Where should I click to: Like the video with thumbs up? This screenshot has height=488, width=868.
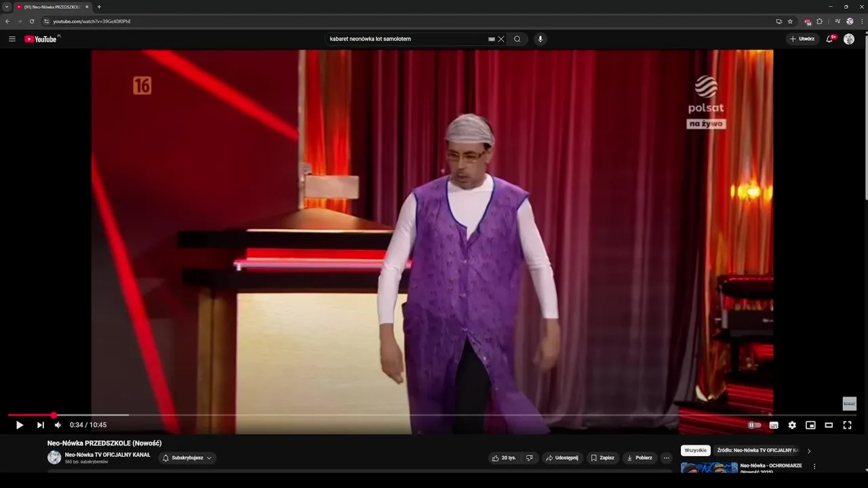[504, 457]
